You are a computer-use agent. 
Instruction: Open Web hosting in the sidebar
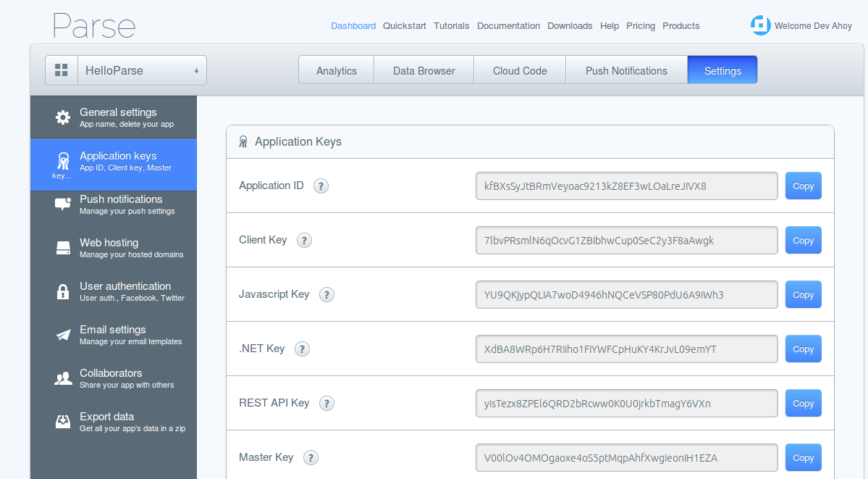click(114, 248)
